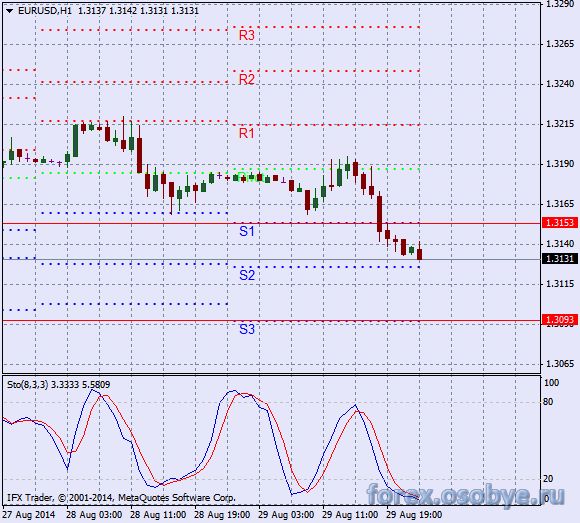Click the stochastic 80 level label
This screenshot has width=580, height=523.
[x=548, y=402]
